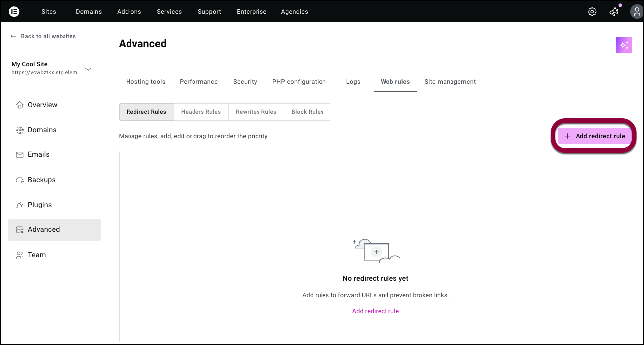Expand the My Cool Site dropdown
The width and height of the screenshot is (644, 345).
pyautogui.click(x=88, y=69)
